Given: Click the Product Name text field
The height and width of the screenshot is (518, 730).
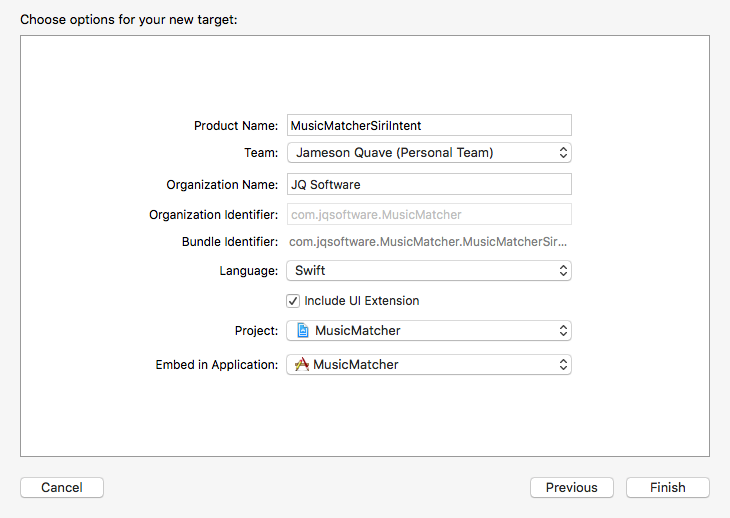Looking at the screenshot, I should point(429,125).
